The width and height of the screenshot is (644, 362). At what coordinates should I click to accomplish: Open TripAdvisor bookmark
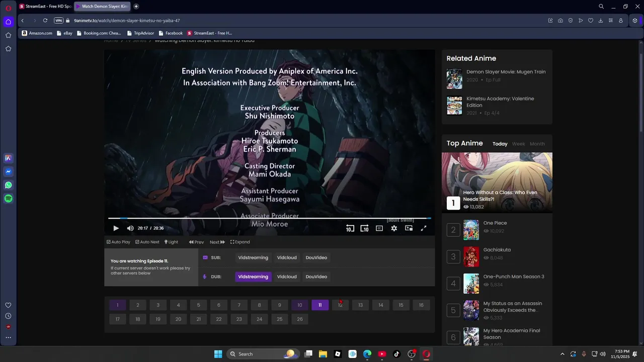[140, 33]
